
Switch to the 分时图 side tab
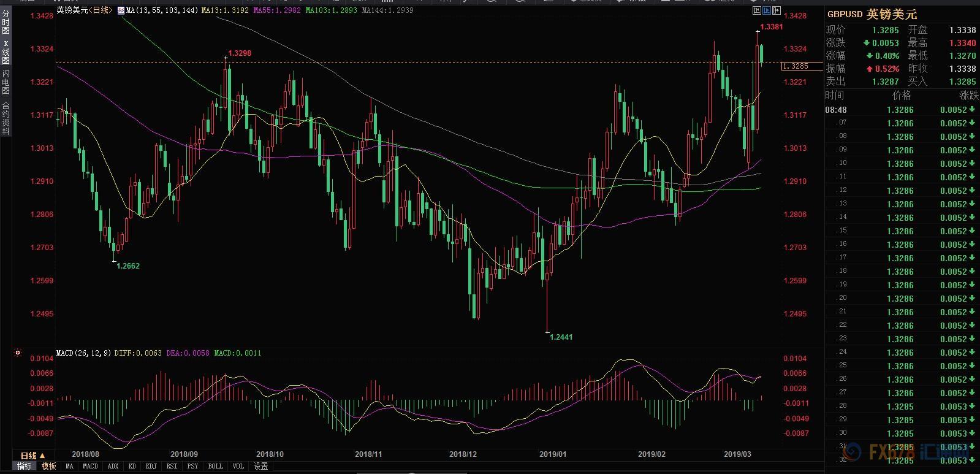[6, 22]
